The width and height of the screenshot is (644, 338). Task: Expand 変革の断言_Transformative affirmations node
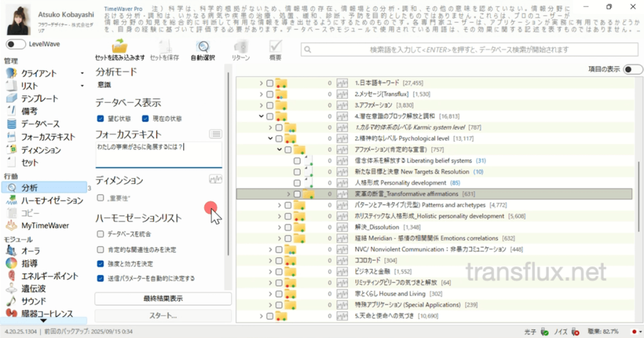click(x=288, y=194)
